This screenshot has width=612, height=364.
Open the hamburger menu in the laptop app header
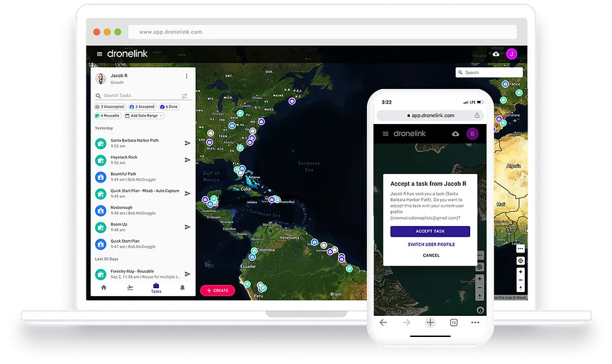pos(100,54)
